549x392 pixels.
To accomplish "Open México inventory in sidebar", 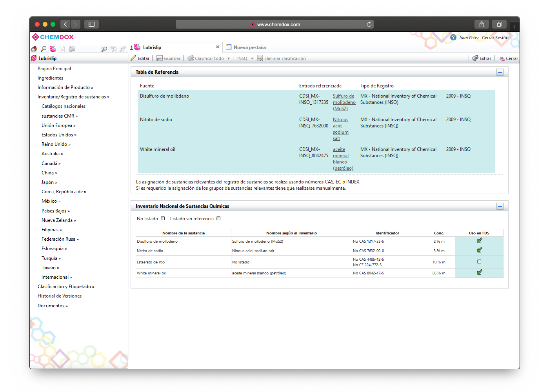I will click(x=51, y=201).
